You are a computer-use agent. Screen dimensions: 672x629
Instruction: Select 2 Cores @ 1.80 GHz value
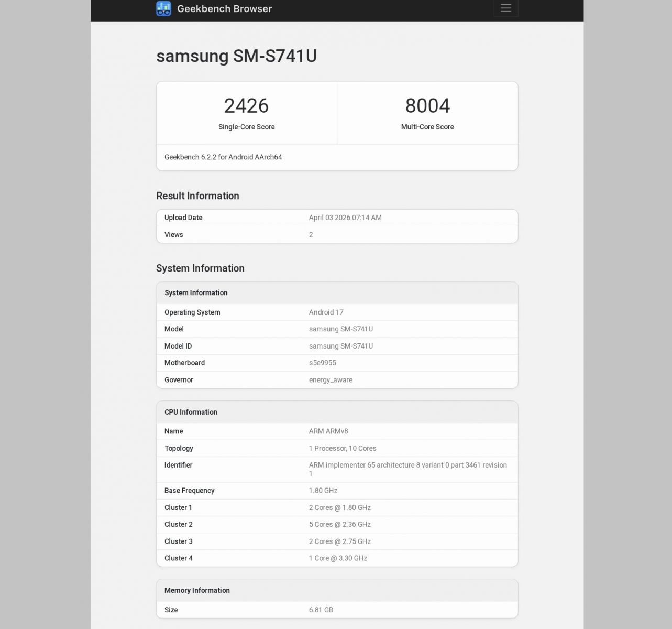339,507
